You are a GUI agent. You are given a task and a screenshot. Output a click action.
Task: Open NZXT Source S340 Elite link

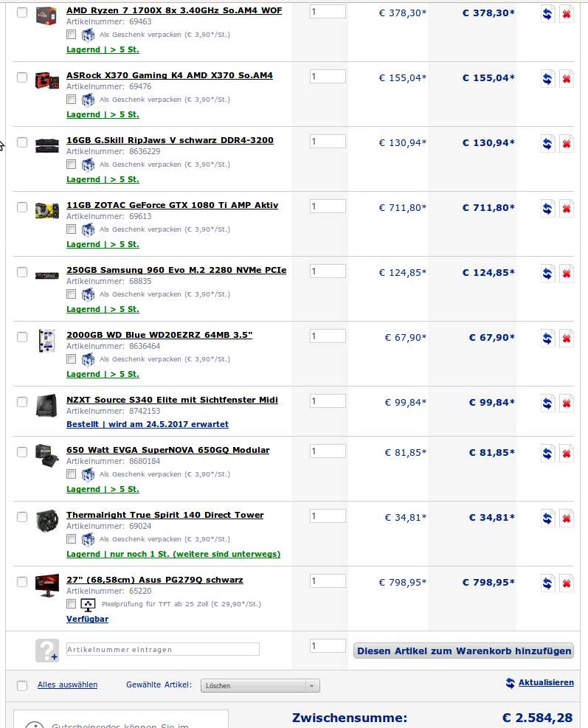pyautogui.click(x=173, y=401)
